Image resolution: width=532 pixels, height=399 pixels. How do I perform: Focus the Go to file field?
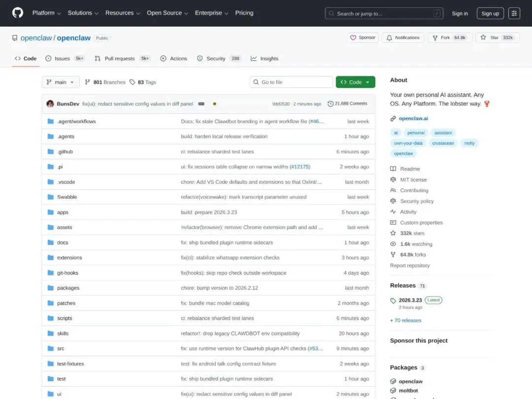pyautogui.click(x=291, y=82)
